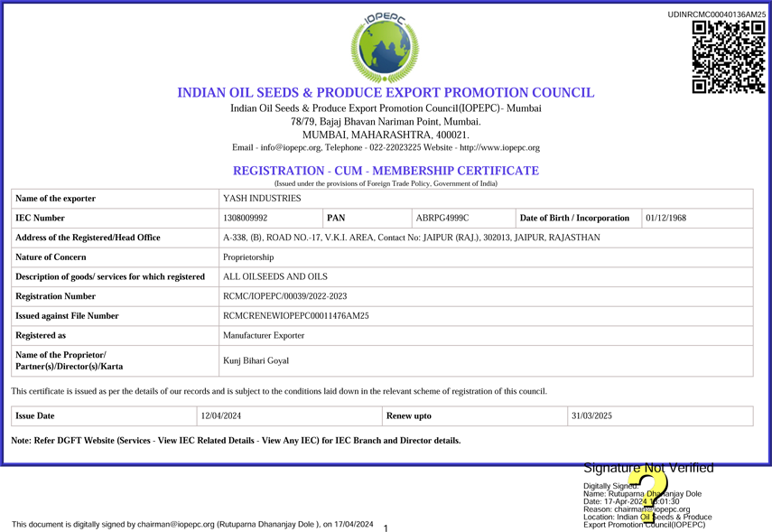Select issue date 12/04/2024

221,415
